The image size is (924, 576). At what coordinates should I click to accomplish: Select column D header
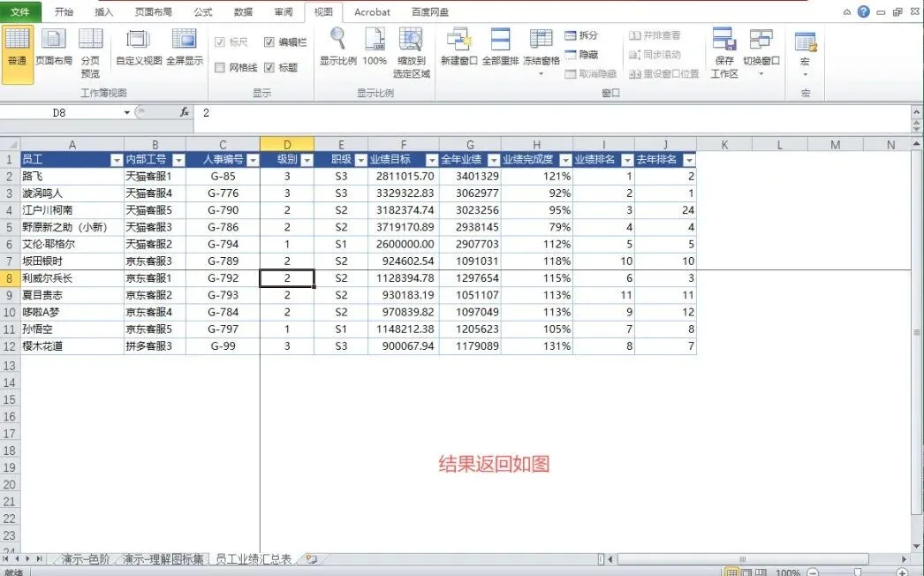point(286,145)
